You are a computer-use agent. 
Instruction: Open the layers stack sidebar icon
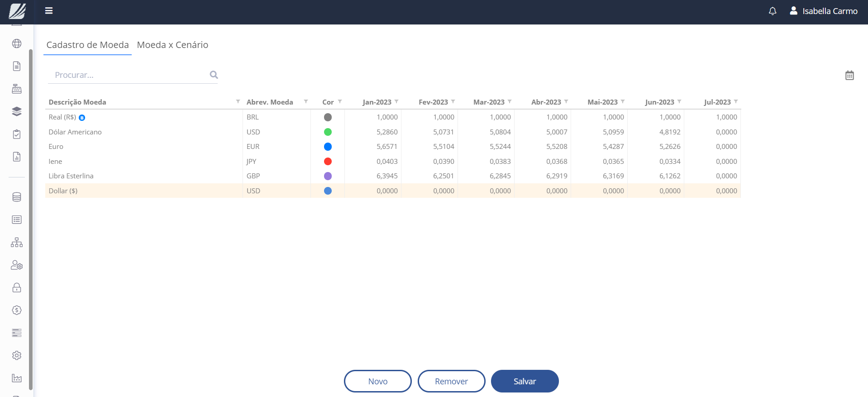point(17,111)
